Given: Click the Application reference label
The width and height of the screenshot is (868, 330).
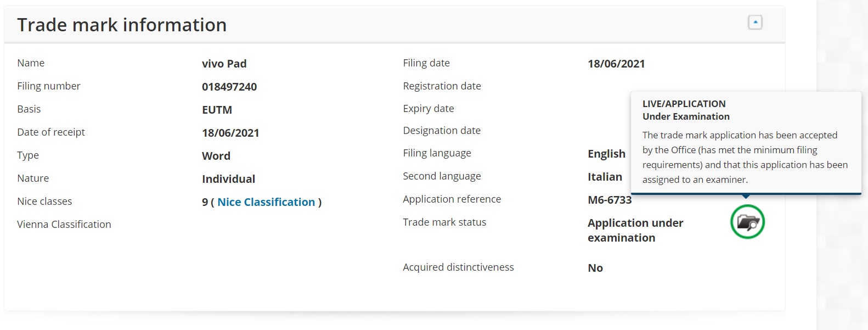Looking at the screenshot, I should (x=452, y=199).
